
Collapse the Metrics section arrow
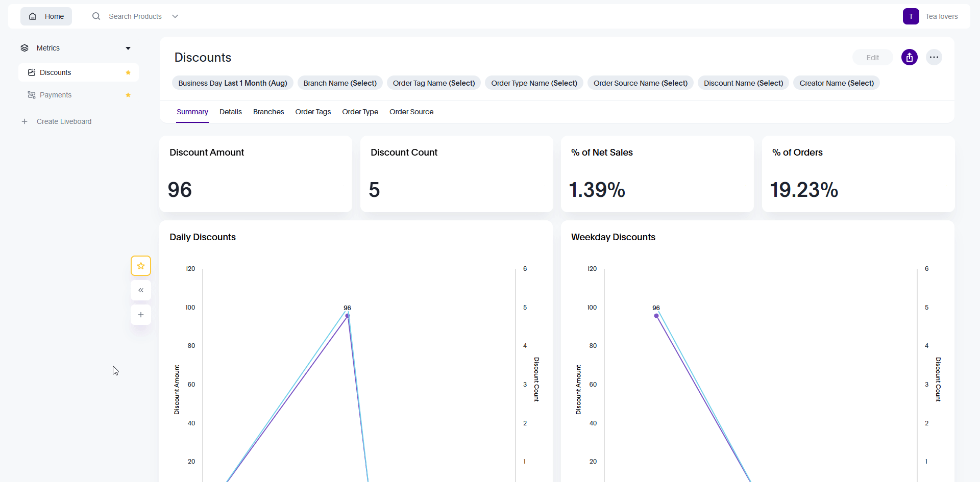coord(128,48)
